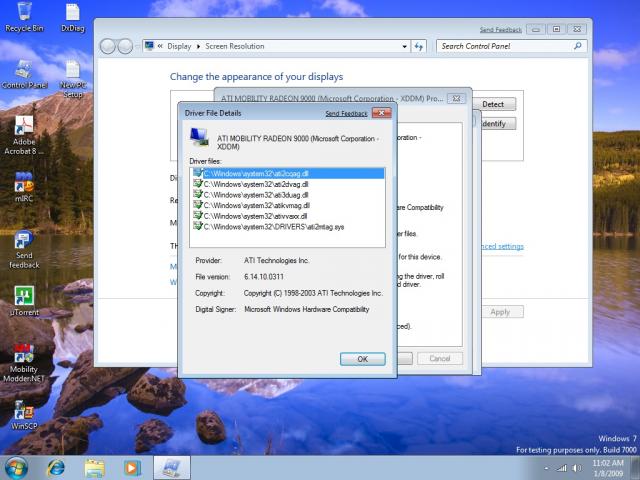Expand the breadcrumb chevron before Display

[160, 46]
